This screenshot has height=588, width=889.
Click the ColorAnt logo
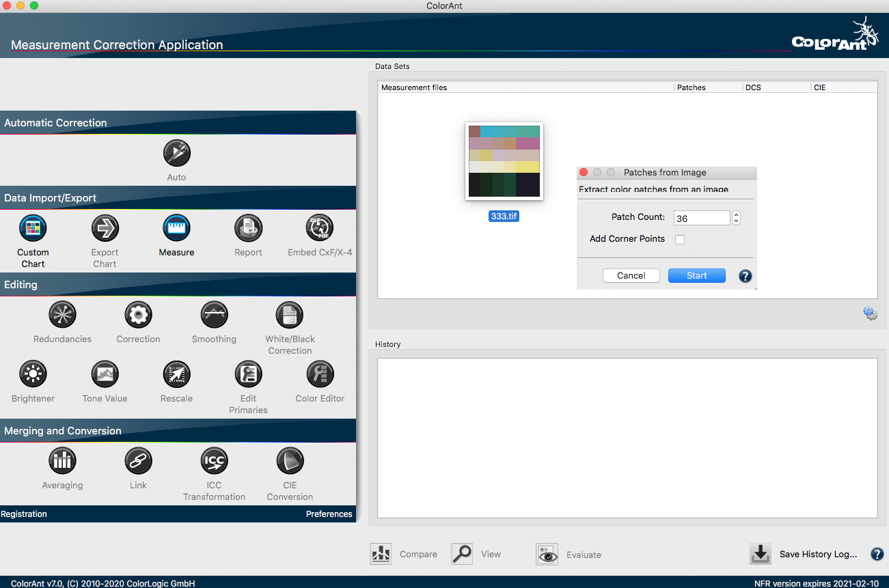pos(835,34)
